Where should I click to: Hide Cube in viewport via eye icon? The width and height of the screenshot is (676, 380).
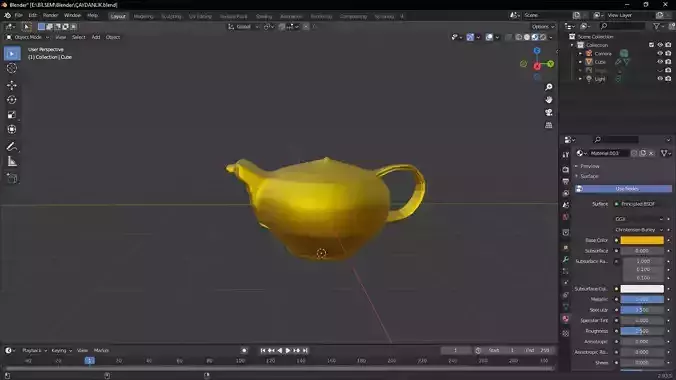(x=660, y=62)
